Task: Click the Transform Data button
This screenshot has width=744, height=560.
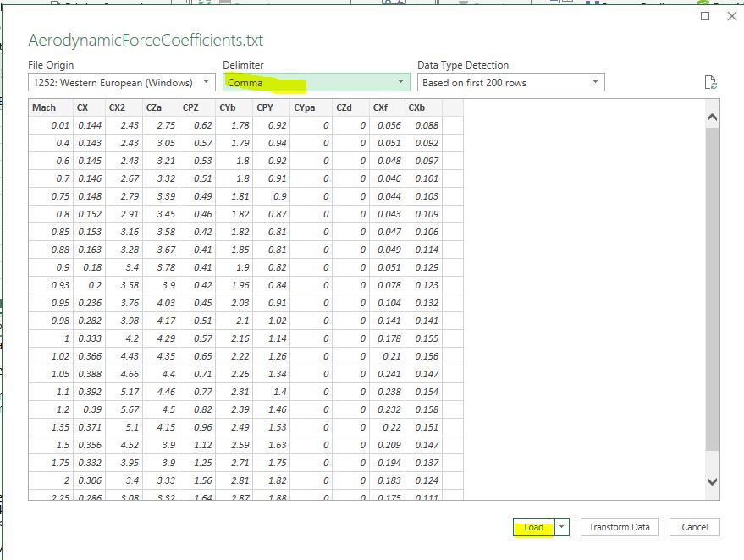Action: 619,527
